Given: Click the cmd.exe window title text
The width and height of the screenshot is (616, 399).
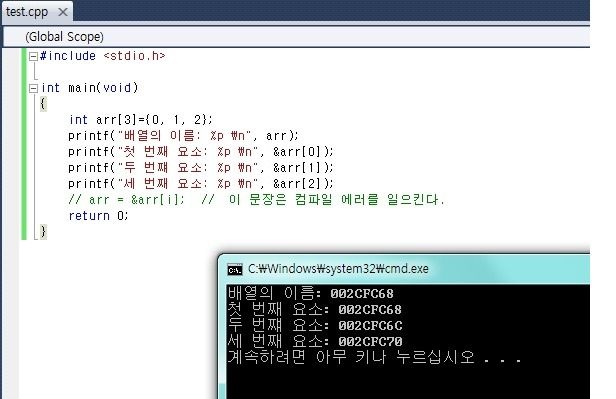Looking at the screenshot, I should [x=338, y=269].
